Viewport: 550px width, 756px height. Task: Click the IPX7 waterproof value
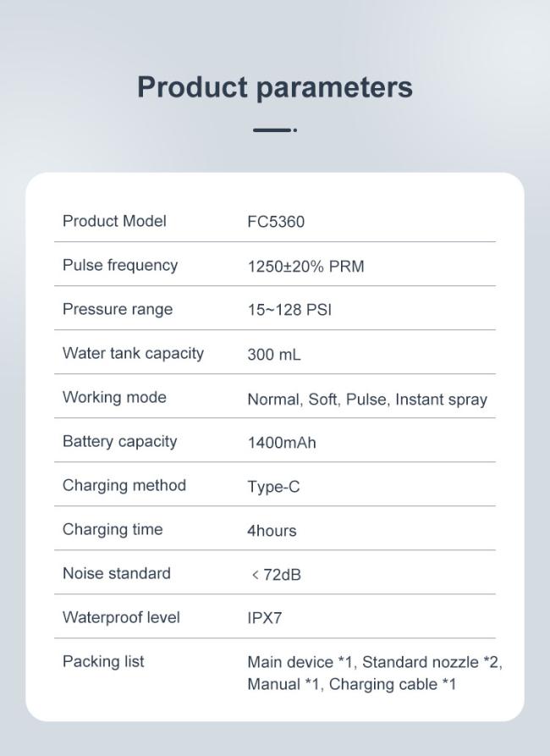click(265, 618)
